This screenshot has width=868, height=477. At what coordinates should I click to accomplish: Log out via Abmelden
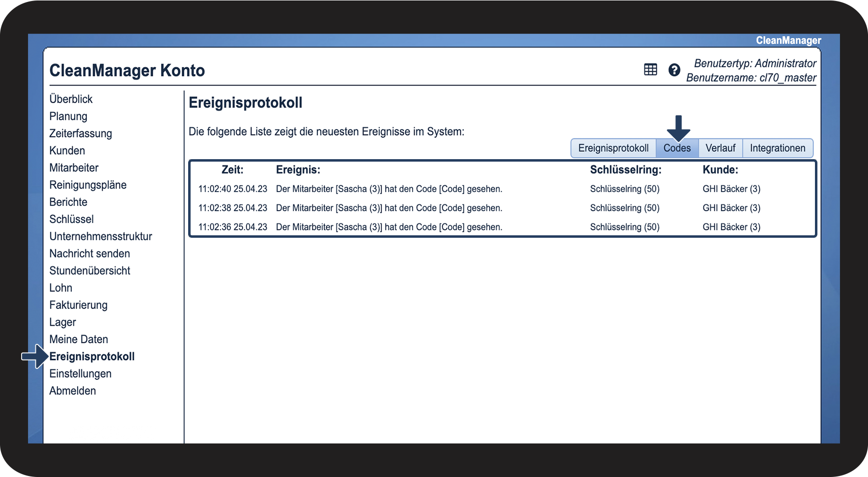73,391
